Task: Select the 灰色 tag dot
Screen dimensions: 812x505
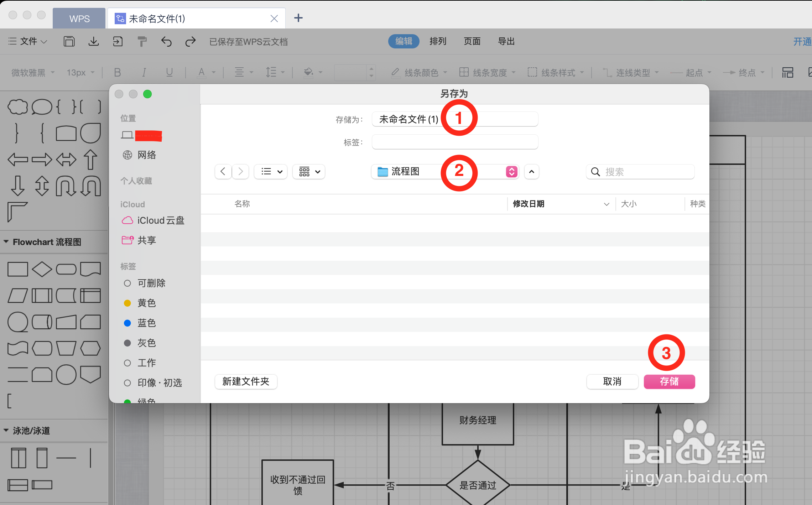Action: pyautogui.click(x=127, y=343)
